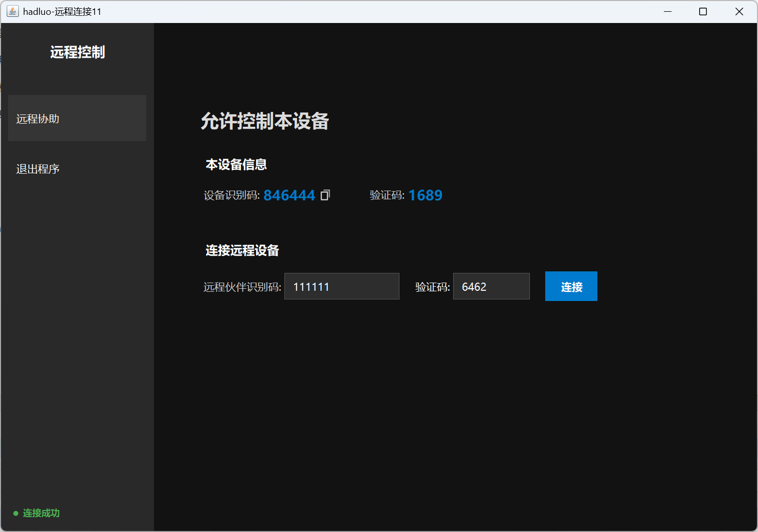Select the device ID number 846444
The image size is (758, 532).
pyautogui.click(x=289, y=195)
